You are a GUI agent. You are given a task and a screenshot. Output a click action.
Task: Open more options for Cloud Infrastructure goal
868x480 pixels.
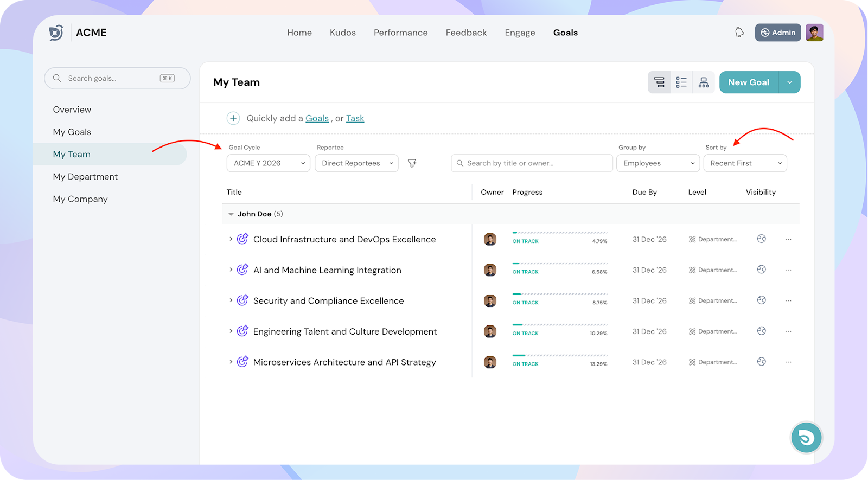coord(788,239)
